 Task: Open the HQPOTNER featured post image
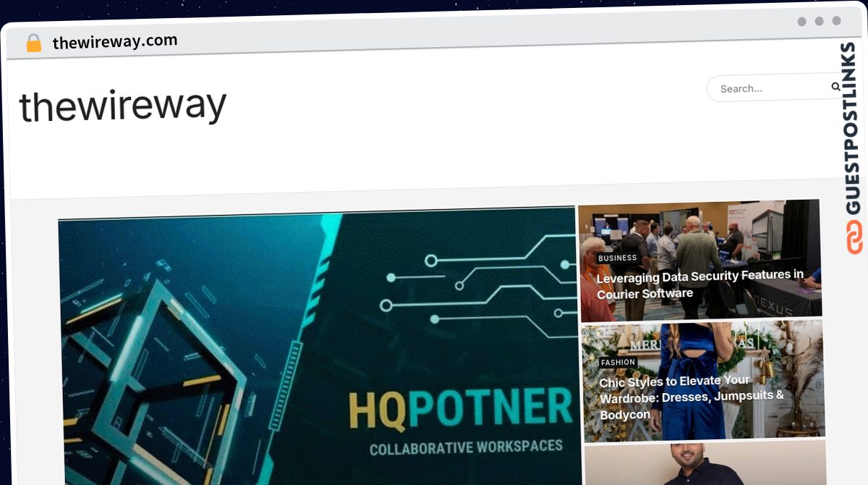tap(319, 347)
